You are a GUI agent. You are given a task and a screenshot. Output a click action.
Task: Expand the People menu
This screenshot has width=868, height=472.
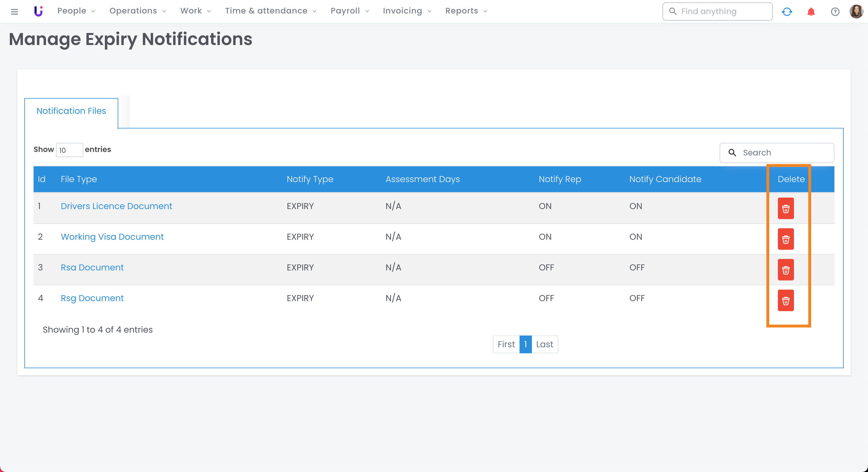tap(76, 11)
